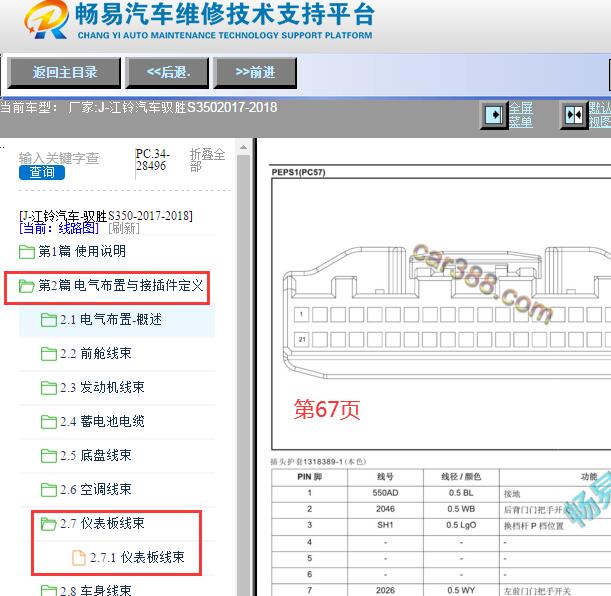611x596 pixels.
Task: Click the 默认视图 icon button
Action: (574, 115)
